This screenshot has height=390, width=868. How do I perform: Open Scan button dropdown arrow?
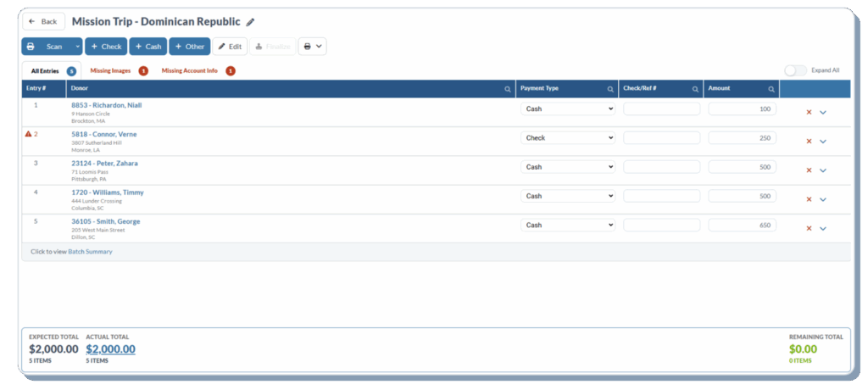pyautogui.click(x=77, y=47)
